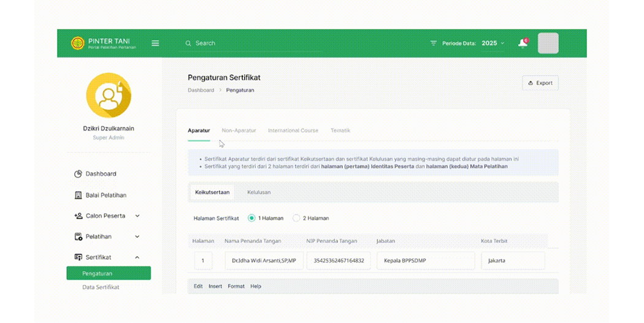Open the International Course tab
Image resolution: width=644 pixels, height=323 pixels.
point(293,131)
